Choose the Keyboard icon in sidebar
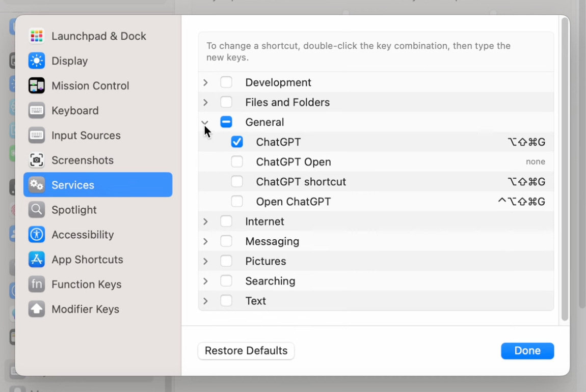The width and height of the screenshot is (586, 392). [36, 110]
